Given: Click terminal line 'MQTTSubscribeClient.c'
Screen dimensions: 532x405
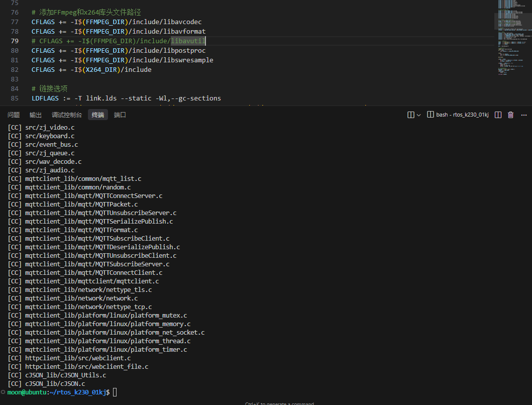Looking at the screenshot, I should pos(88,238).
